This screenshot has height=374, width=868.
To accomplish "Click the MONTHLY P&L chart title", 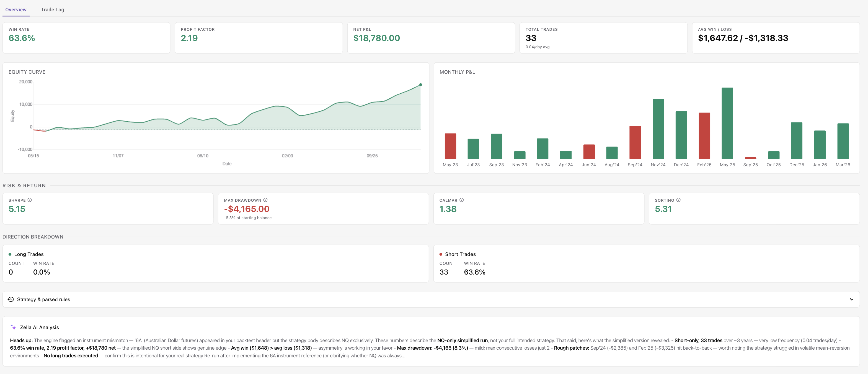I will [457, 72].
